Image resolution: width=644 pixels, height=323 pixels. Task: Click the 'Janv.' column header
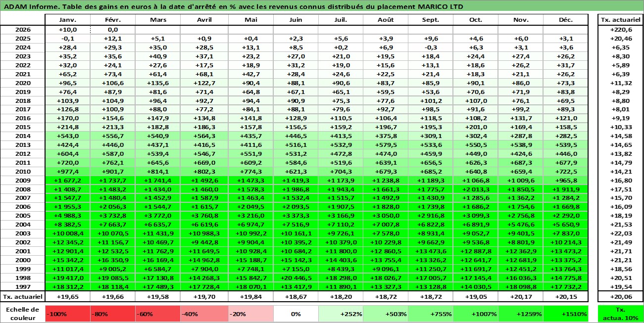click(67, 20)
